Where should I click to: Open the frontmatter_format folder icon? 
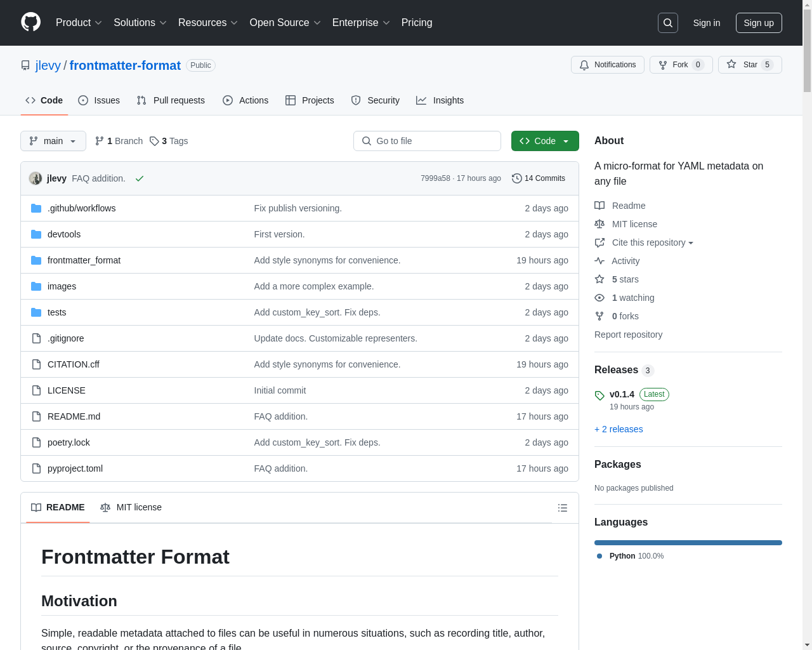pyautogui.click(x=36, y=260)
